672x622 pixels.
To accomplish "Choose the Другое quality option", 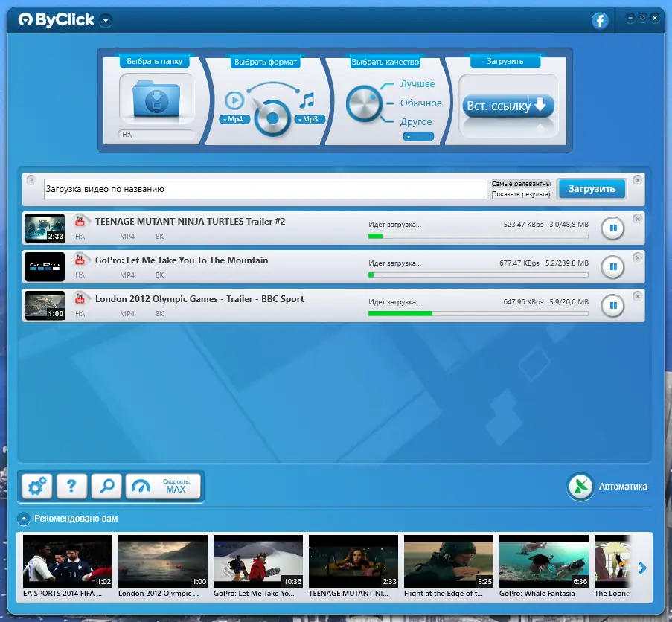I will (416, 122).
